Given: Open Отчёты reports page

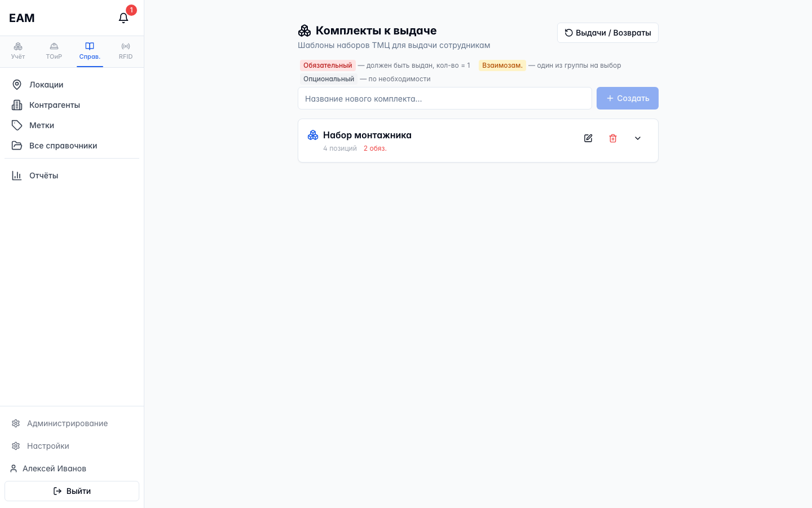Looking at the screenshot, I should (x=72, y=176).
